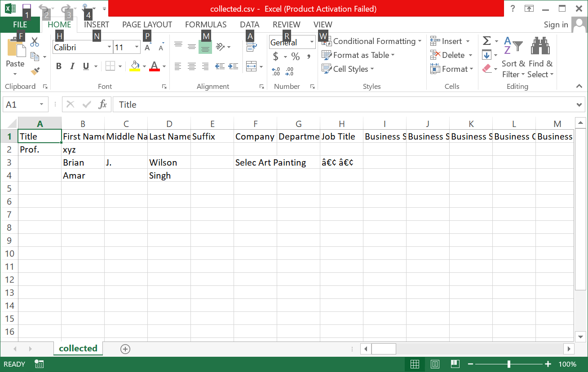Open the FILE menu
Screen dimensions: 588x372
pyautogui.click(x=19, y=25)
